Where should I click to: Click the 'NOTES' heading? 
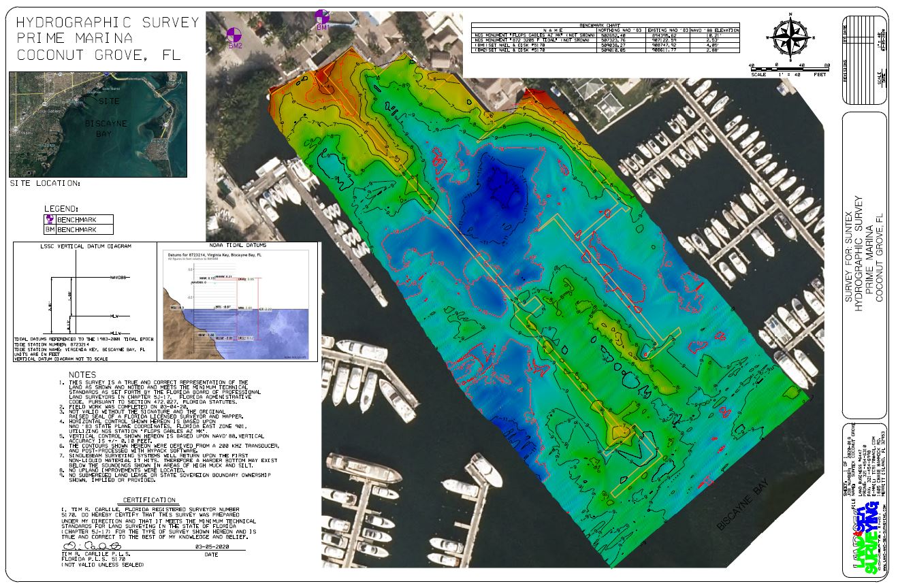tap(83, 375)
